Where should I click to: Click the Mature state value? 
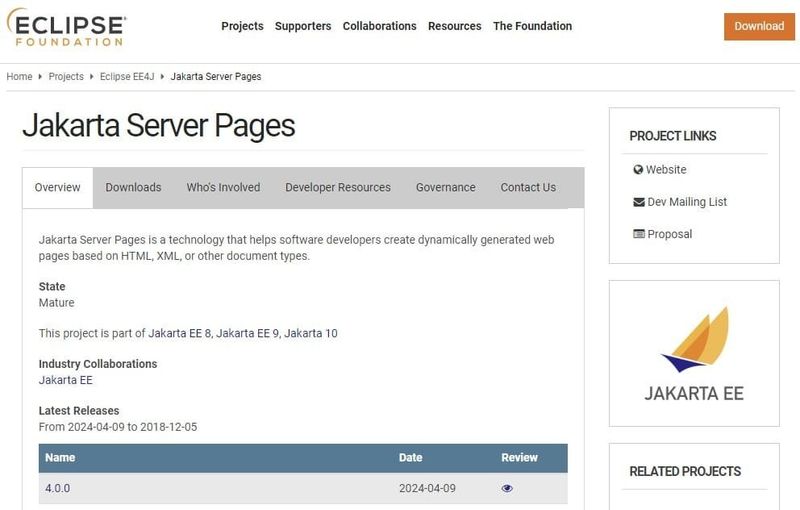point(57,303)
